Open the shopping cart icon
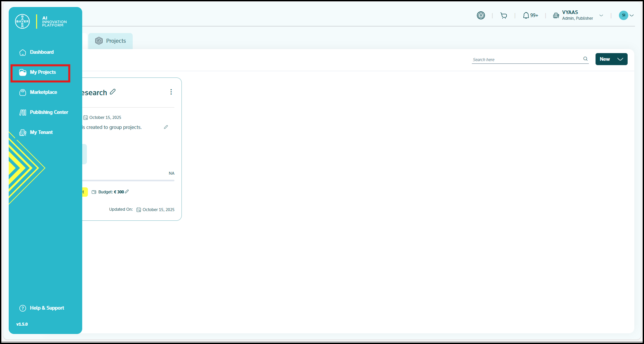The image size is (644, 344). click(504, 15)
